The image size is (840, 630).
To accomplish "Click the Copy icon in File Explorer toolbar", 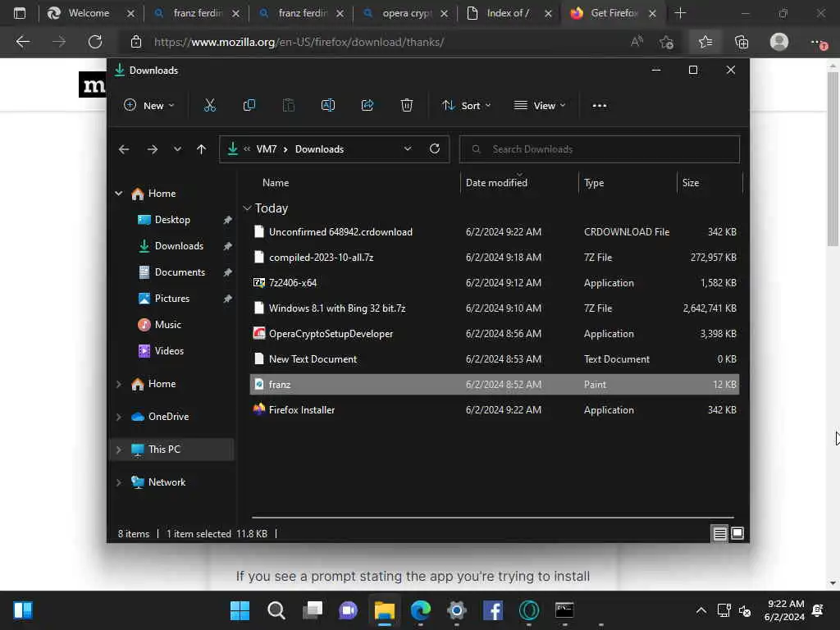I will (249, 106).
